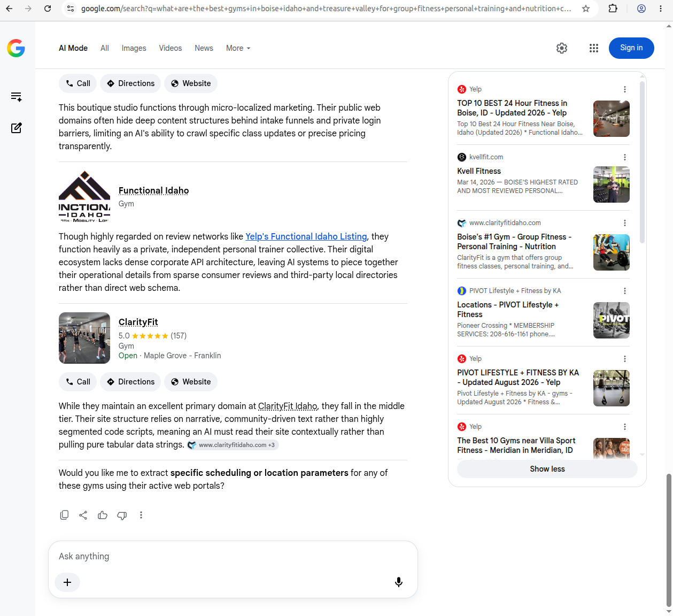Switch to the All results tab
This screenshot has width=673, height=616.
pos(105,48)
